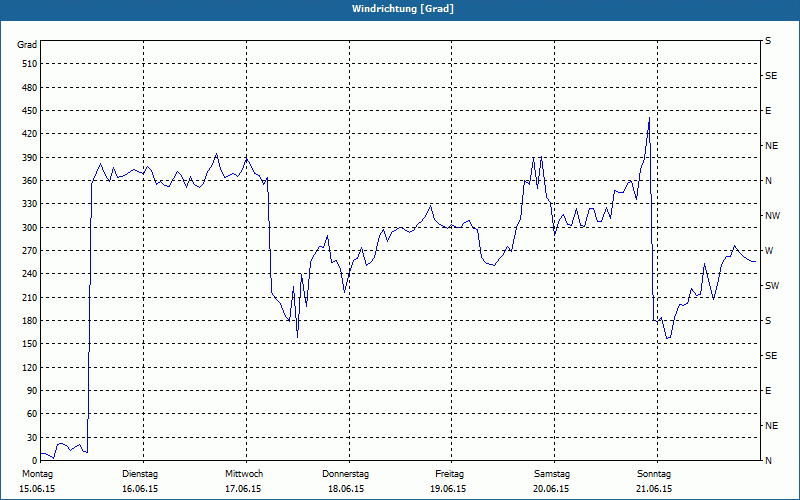
Task: Select the date 21.06.15
Action: pyautogui.click(x=655, y=489)
